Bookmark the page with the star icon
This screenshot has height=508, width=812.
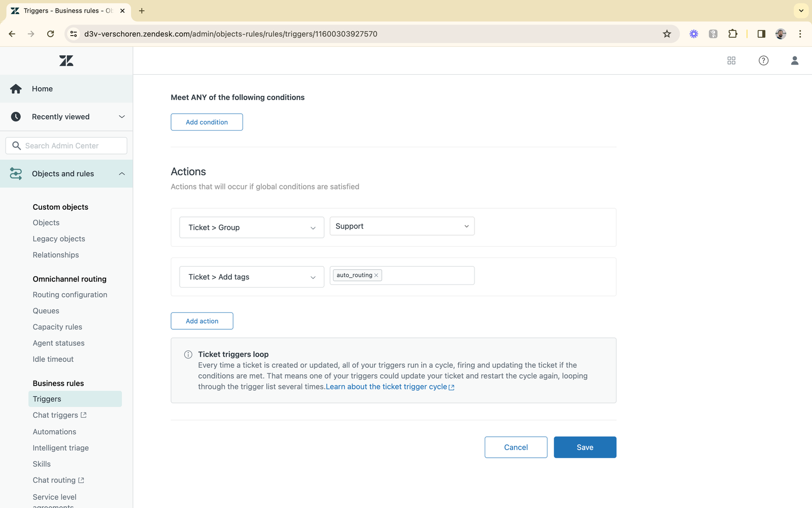[667, 34]
